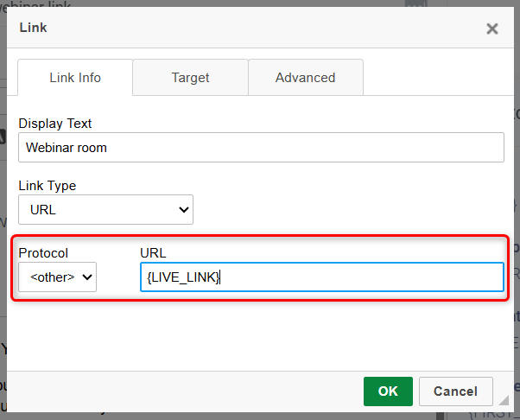Click the Display Text input field

click(x=261, y=148)
